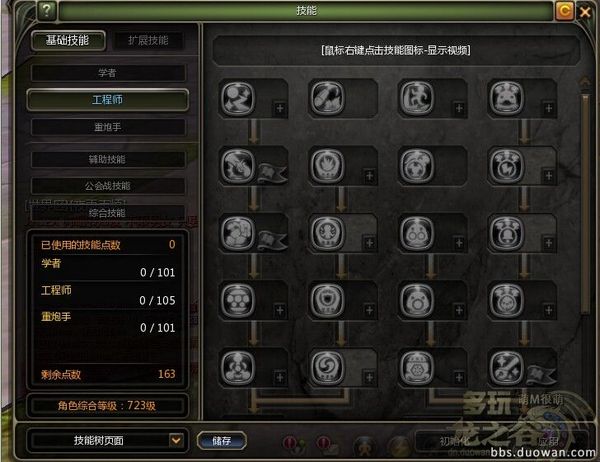Add a point to the duck summon skill
The width and height of the screenshot is (600, 462).
pyautogui.click(x=549, y=108)
